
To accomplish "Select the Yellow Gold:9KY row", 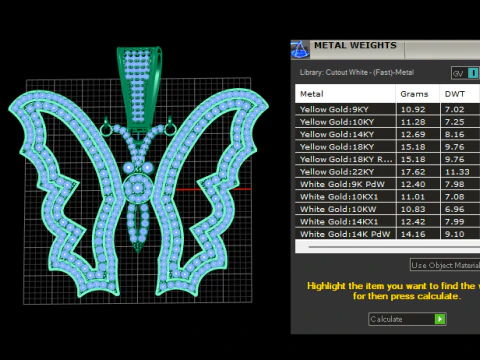I will [x=387, y=109].
